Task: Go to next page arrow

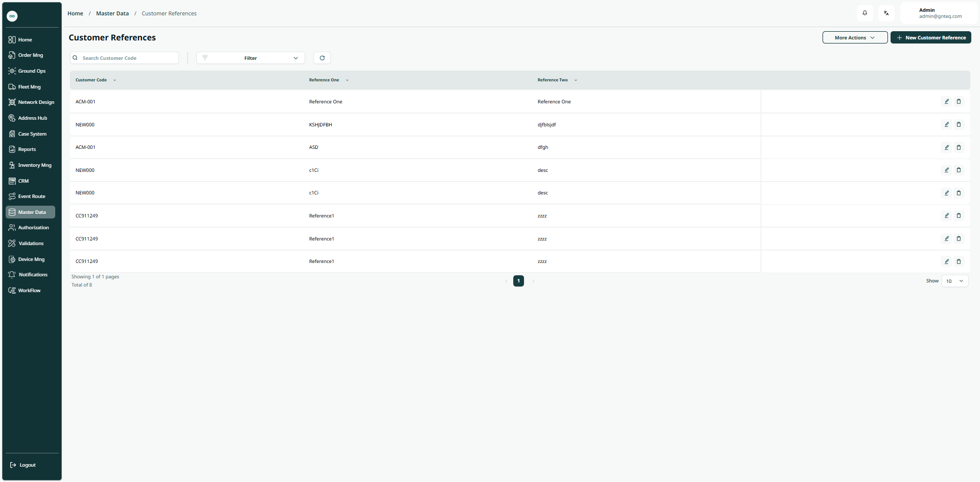Action: 533,281
